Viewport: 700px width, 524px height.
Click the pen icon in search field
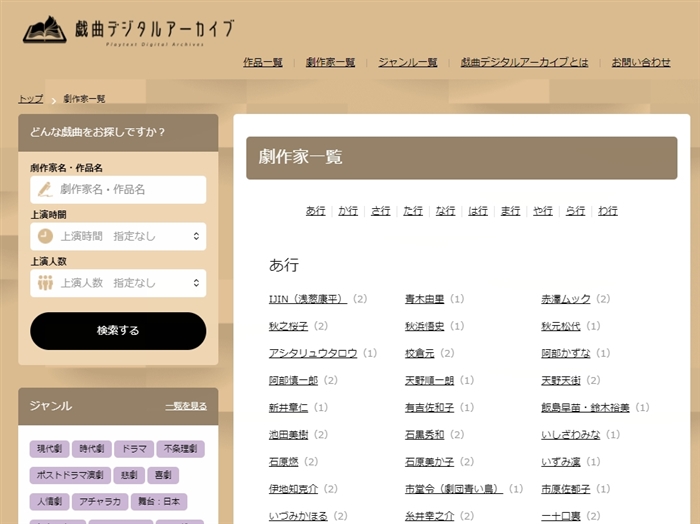point(45,189)
